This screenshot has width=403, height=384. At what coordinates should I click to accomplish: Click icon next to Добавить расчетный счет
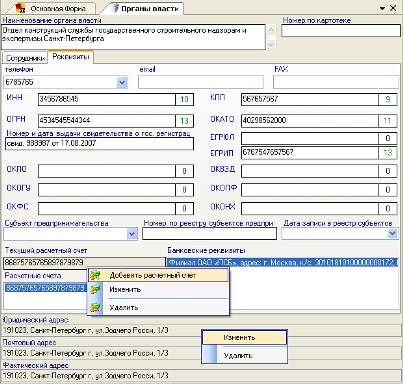[x=95, y=275]
